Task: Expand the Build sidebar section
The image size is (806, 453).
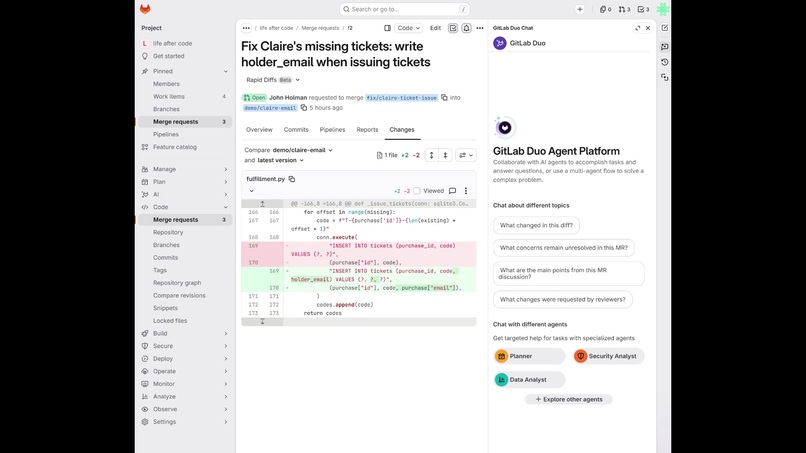Action: (185, 333)
